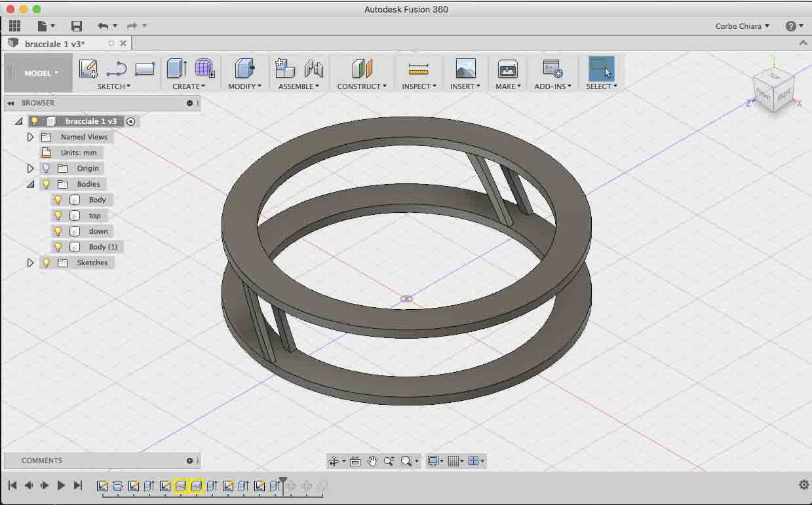Open the MODEL workspace dropdown
This screenshot has width=812, height=505.
coord(41,73)
